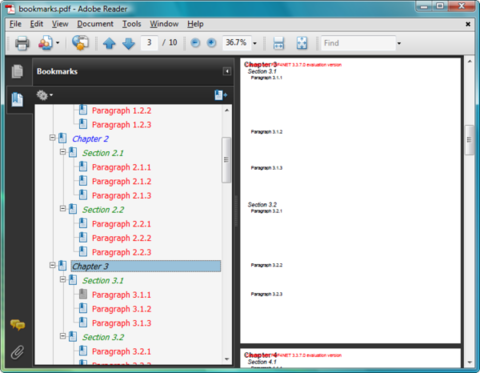
Task: Open the Document menu
Action: [95, 24]
